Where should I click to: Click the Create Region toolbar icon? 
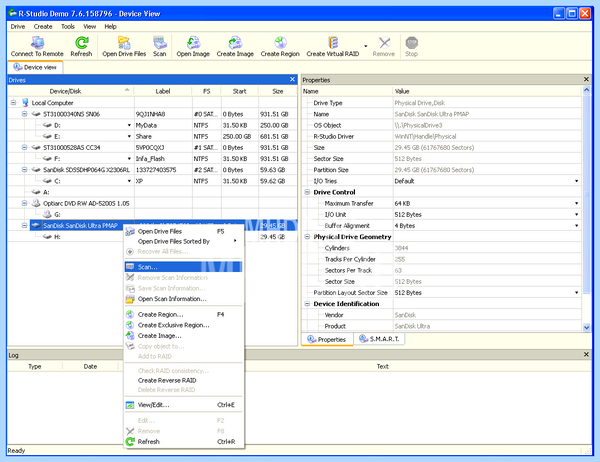point(280,46)
